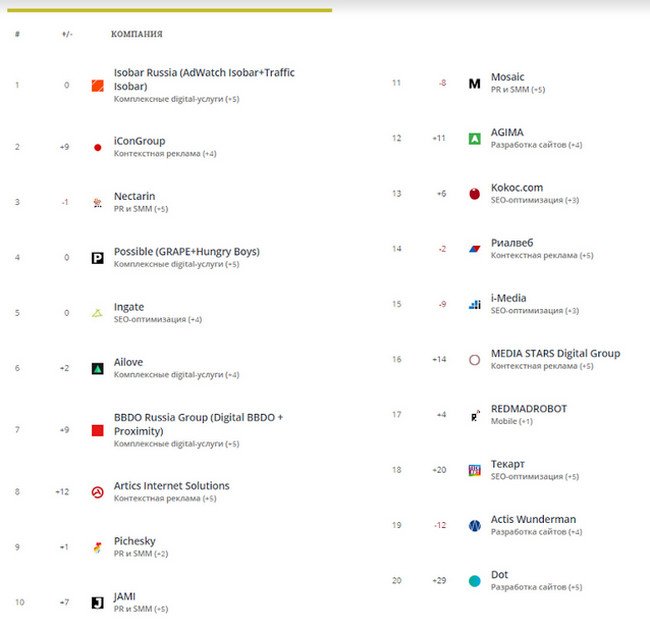
Task: Open the Dot company link
Action: click(500, 574)
